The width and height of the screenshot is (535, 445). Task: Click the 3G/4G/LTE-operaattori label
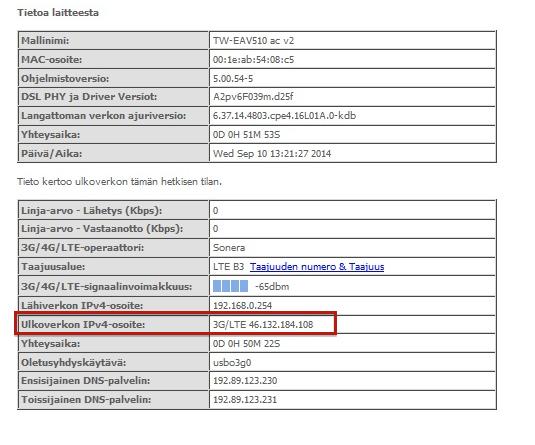coord(83,248)
